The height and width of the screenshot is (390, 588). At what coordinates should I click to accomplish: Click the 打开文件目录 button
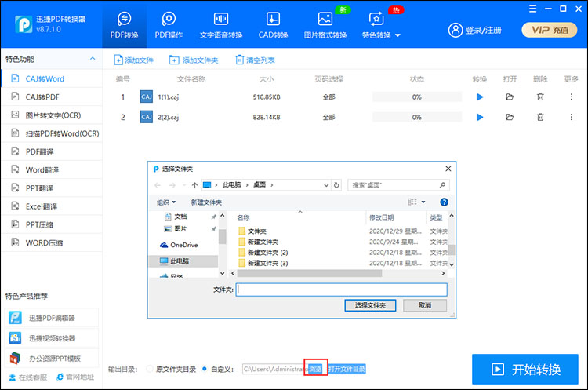[347, 369]
